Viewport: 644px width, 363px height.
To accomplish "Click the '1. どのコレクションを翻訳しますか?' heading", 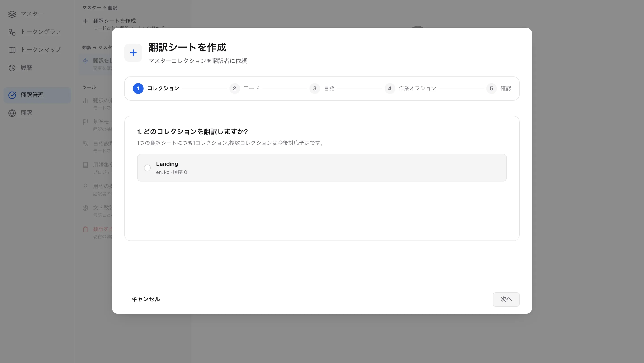I will coord(192,132).
